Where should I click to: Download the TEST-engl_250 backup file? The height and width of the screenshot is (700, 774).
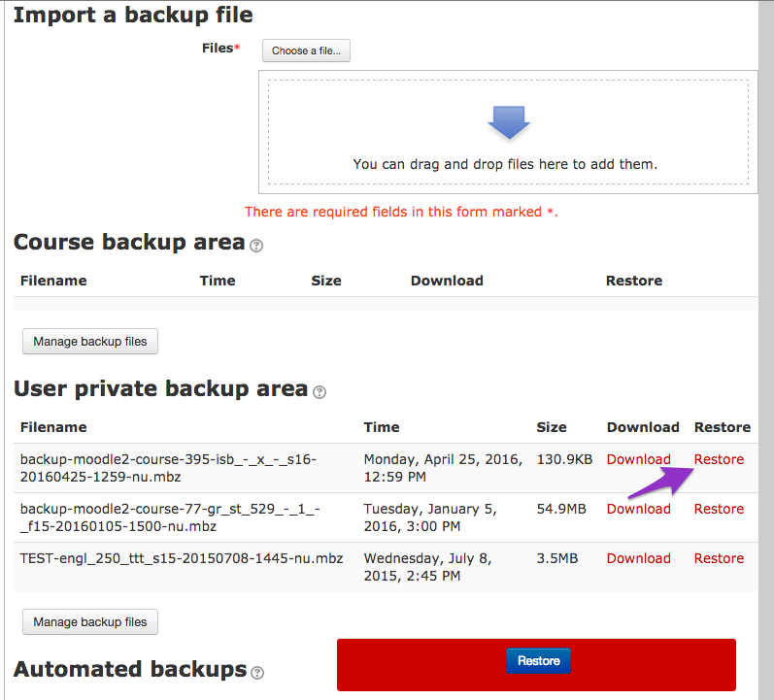[x=638, y=558]
